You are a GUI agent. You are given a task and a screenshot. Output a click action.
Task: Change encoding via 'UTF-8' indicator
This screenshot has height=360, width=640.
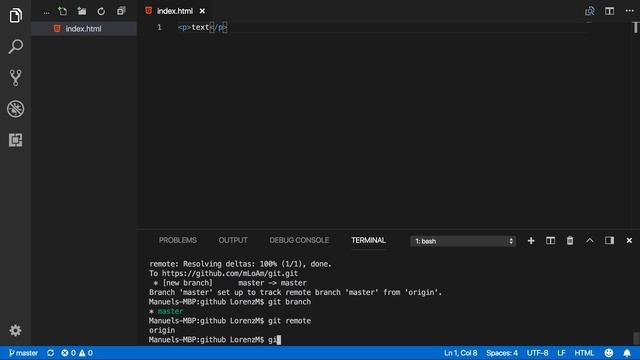coord(537,353)
